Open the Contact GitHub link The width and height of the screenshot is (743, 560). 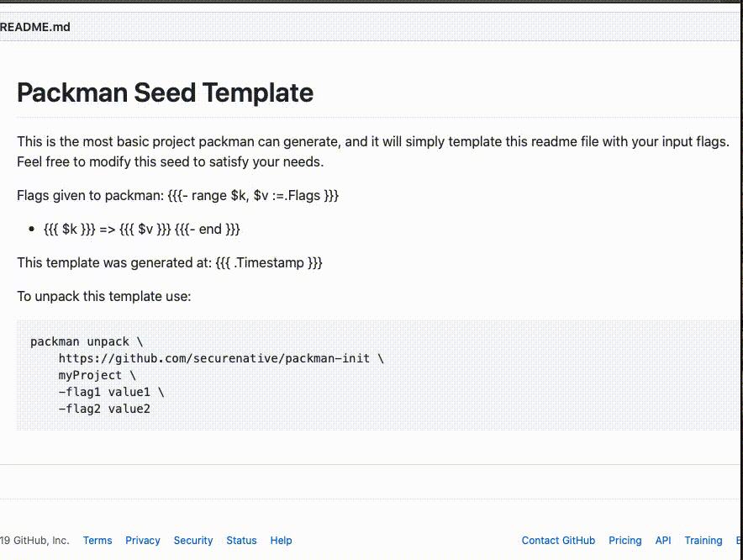pyautogui.click(x=558, y=541)
